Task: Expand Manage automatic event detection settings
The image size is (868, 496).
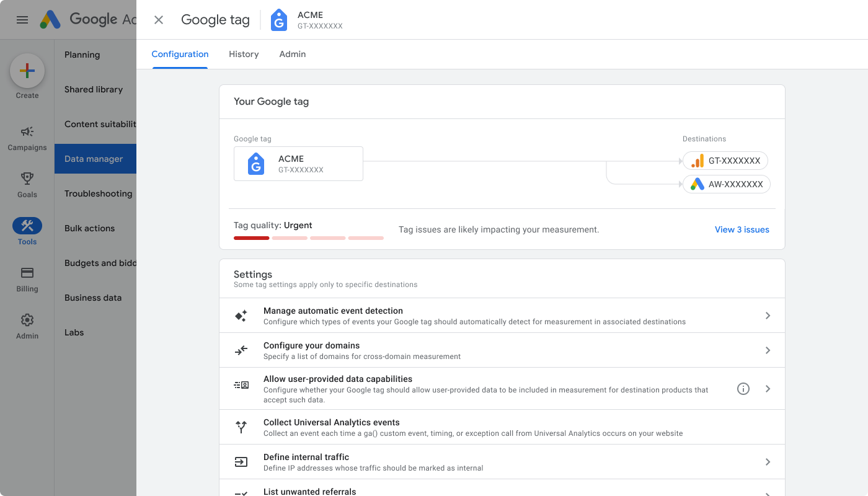Action: [x=768, y=315]
